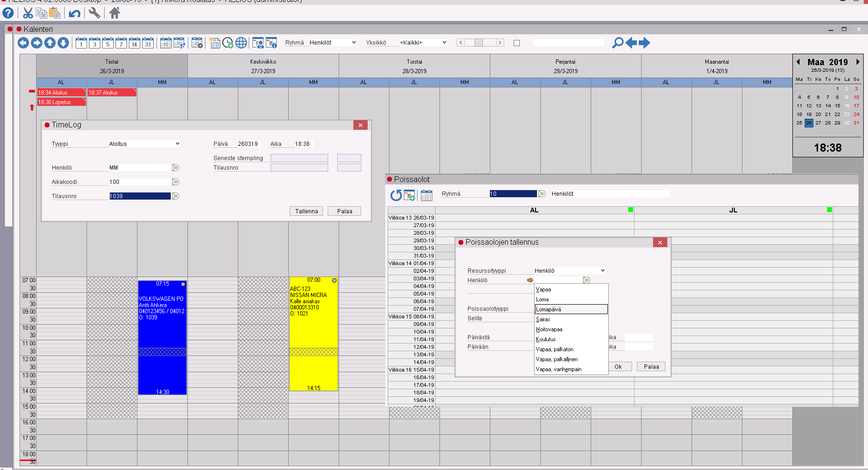Go to previous month in mini calendar
This screenshot has width=868, height=470.
[x=798, y=62]
